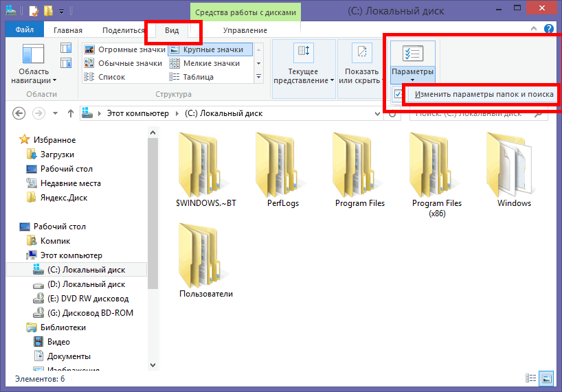Switch to details view status bar icon
Viewport: 562px width, 392px height.
531,378
